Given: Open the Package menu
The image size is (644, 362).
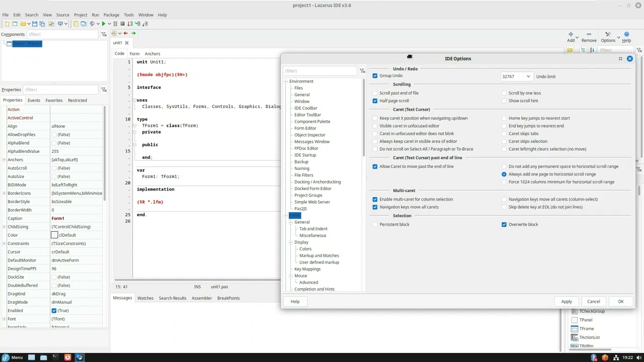Looking at the screenshot, I should 111,15.
